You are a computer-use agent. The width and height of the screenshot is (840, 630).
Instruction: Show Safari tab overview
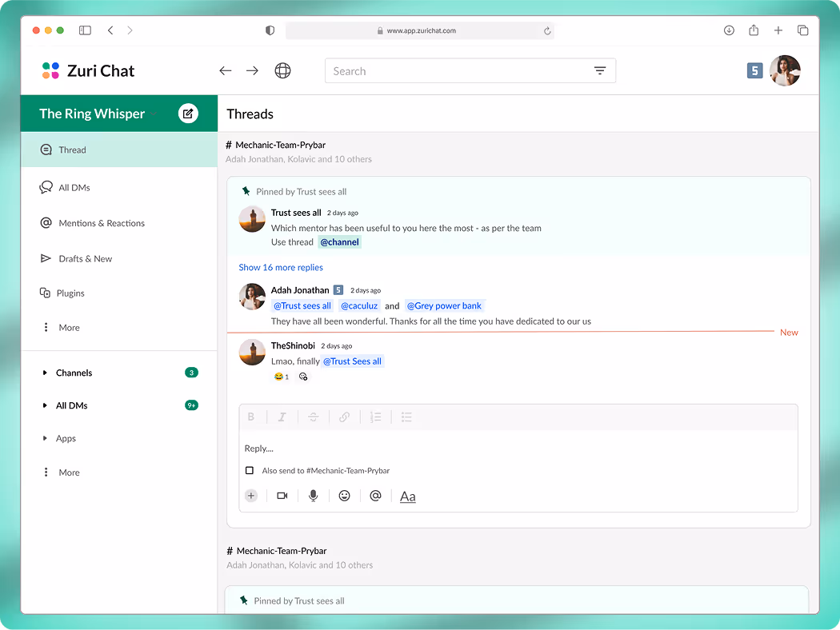tap(802, 30)
